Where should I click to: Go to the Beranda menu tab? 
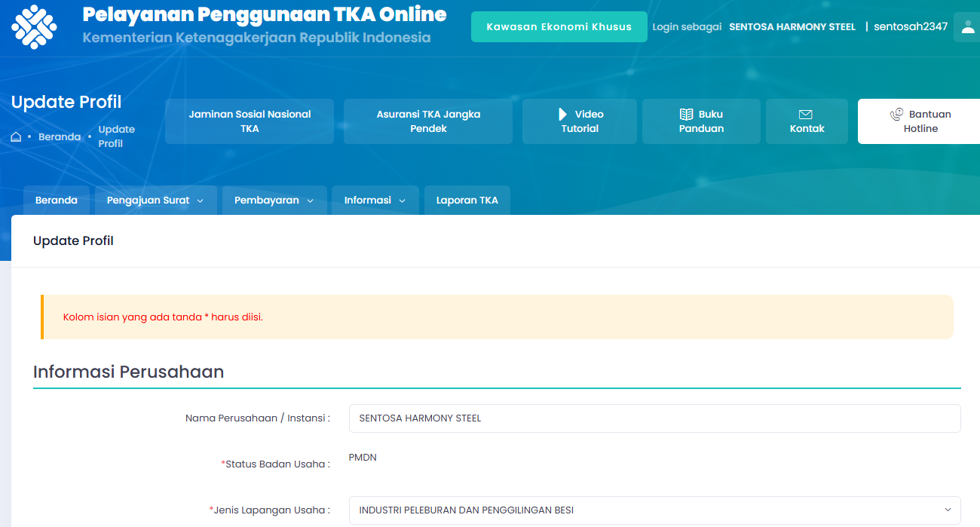tap(57, 201)
